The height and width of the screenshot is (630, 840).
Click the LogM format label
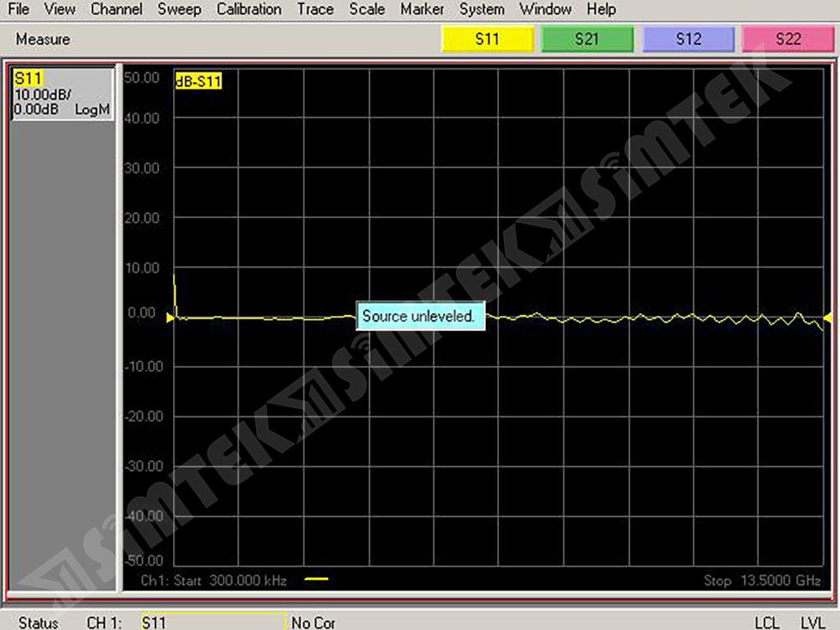(x=92, y=110)
